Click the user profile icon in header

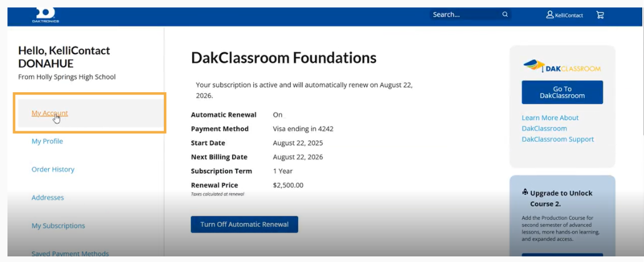point(550,15)
